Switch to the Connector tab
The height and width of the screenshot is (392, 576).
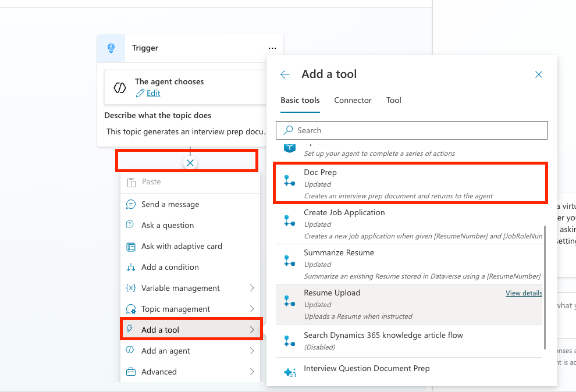click(x=353, y=100)
